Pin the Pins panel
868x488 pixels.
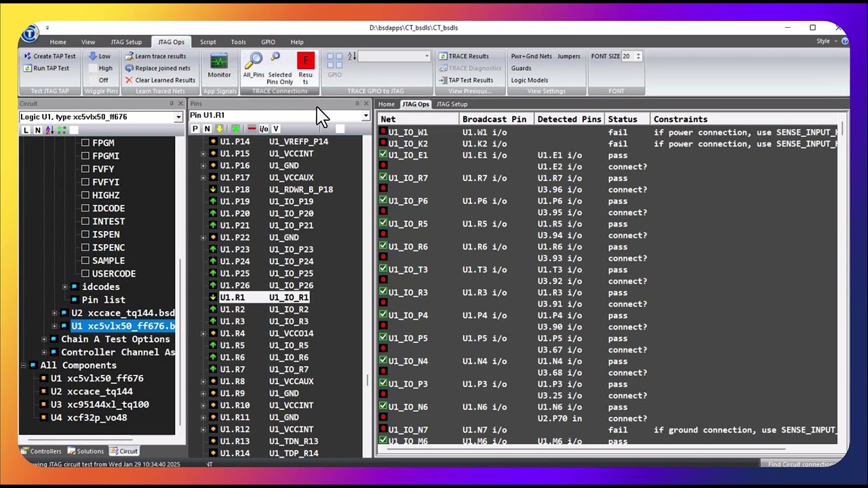(x=357, y=104)
